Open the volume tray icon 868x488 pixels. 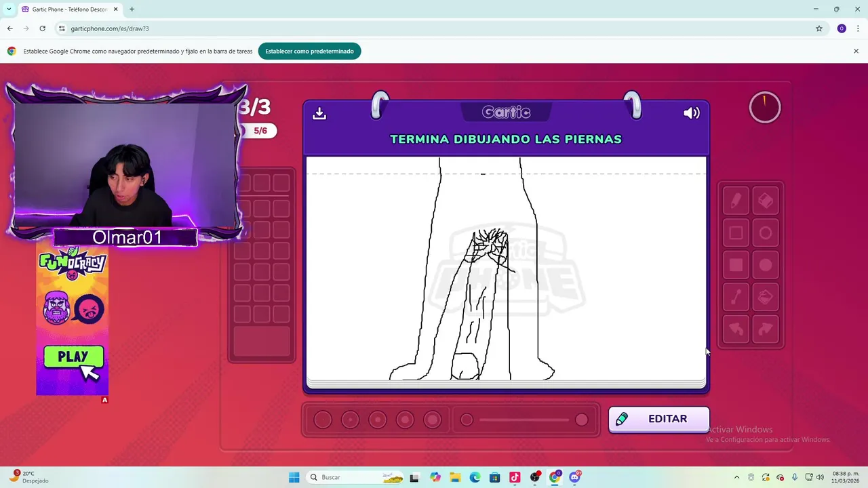pyautogui.click(x=820, y=477)
